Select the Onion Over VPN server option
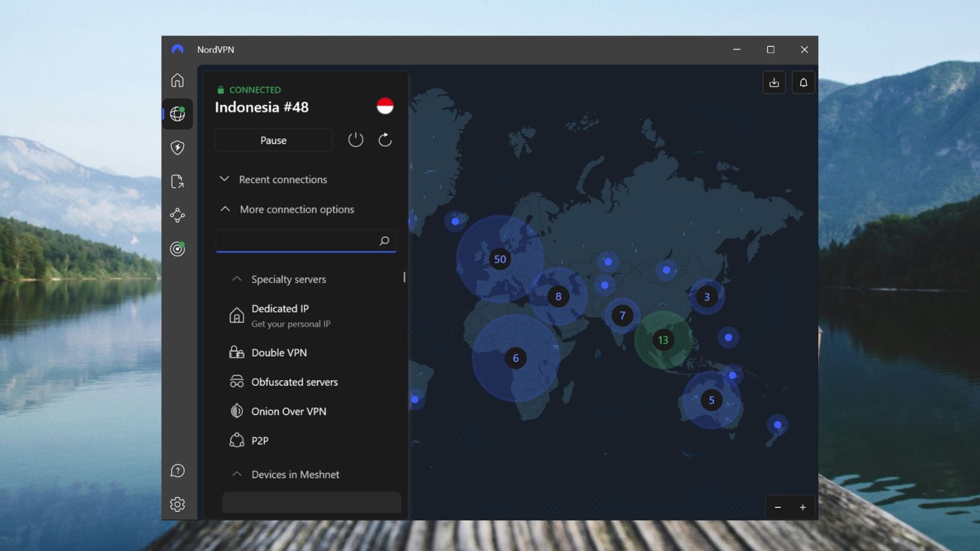The image size is (980, 551). [x=288, y=411]
